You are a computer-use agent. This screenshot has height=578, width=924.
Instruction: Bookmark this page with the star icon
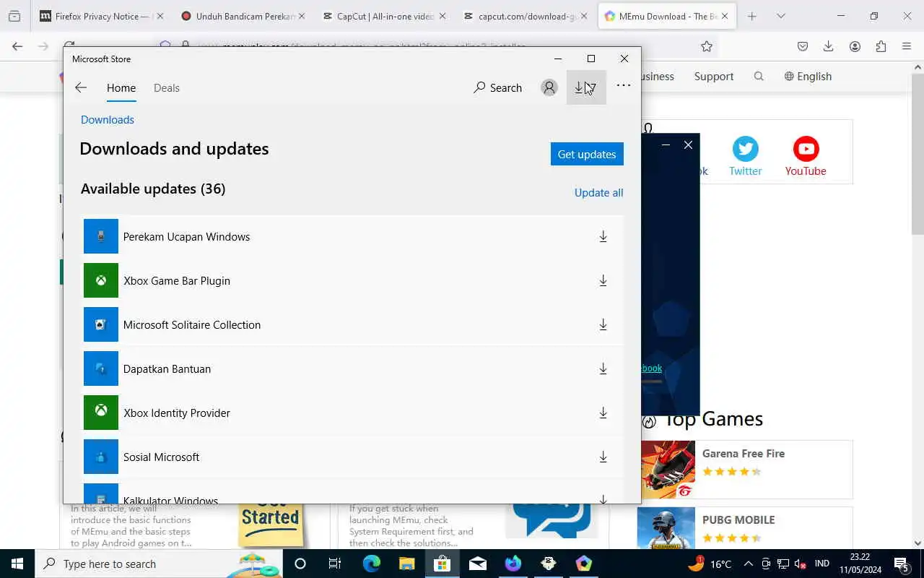(x=707, y=46)
